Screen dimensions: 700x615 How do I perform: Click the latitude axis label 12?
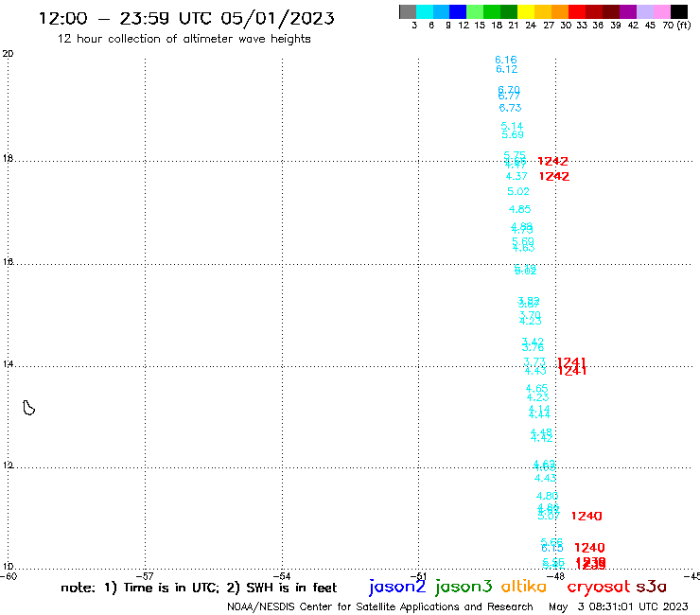coord(8,466)
